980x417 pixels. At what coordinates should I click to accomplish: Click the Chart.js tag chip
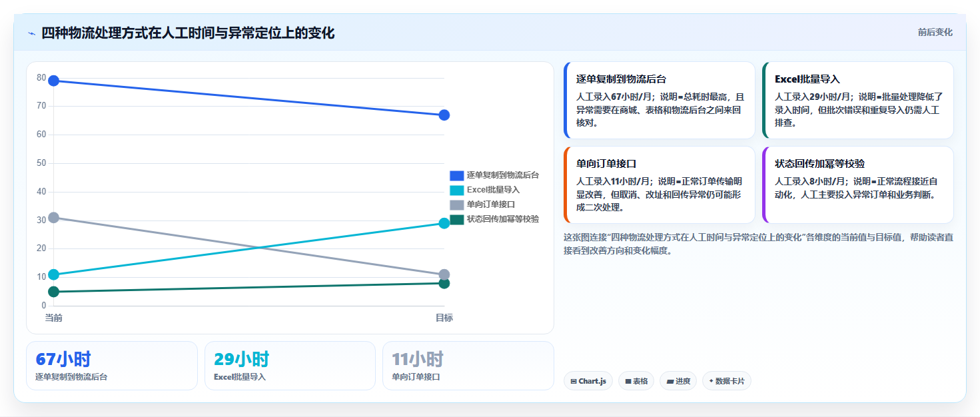[x=588, y=381]
